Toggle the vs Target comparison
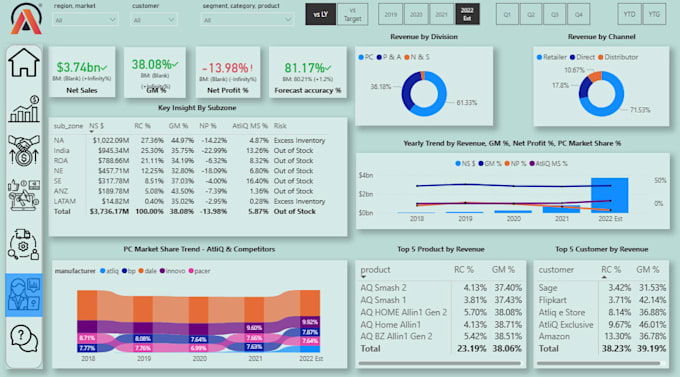The image size is (680, 377). click(352, 14)
